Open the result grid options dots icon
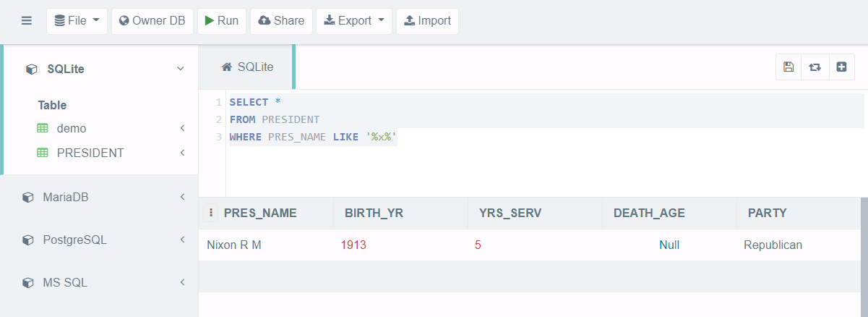 click(211, 213)
